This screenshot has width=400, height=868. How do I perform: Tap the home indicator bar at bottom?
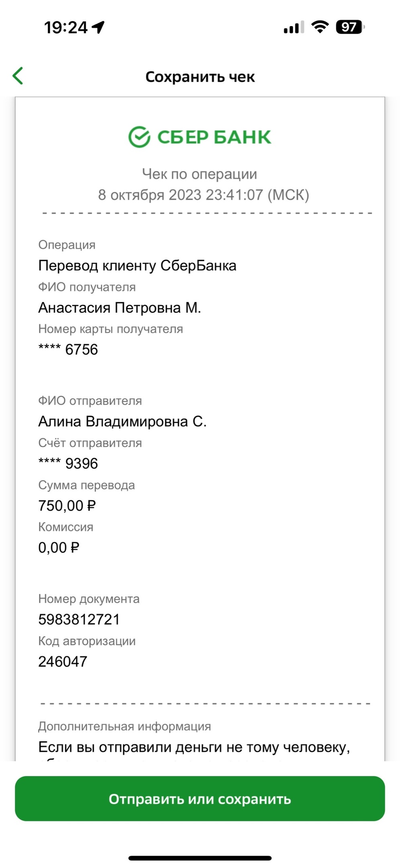[x=200, y=858]
